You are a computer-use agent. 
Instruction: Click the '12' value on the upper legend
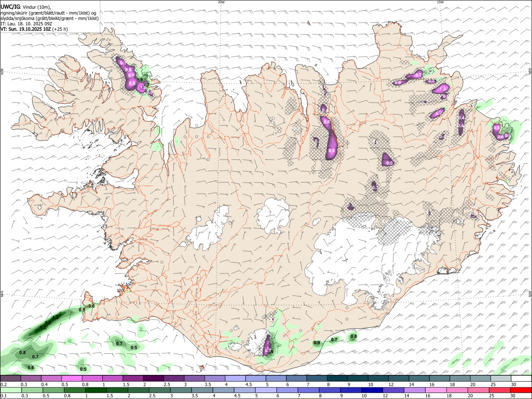pyautogui.click(x=391, y=384)
